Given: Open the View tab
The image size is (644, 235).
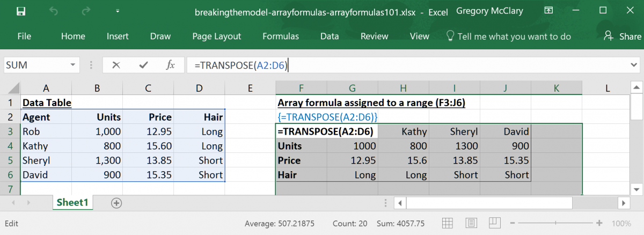Looking at the screenshot, I should click(420, 36).
